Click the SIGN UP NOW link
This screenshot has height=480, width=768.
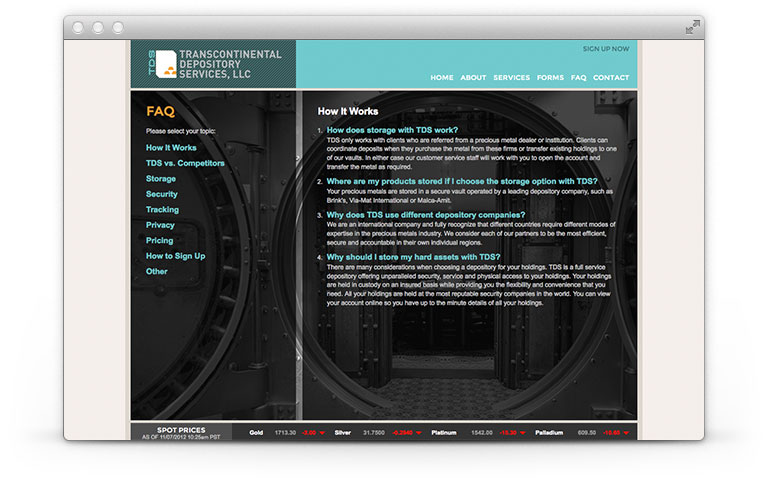pyautogui.click(x=606, y=49)
